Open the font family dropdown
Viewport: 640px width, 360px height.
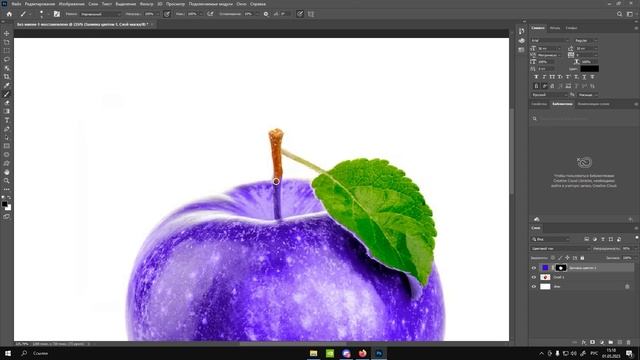coord(550,40)
